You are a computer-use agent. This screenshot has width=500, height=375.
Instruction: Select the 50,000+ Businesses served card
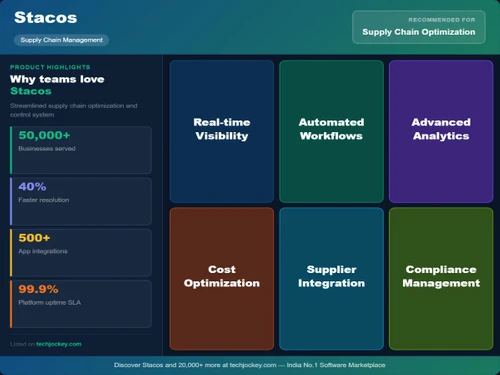(81, 150)
